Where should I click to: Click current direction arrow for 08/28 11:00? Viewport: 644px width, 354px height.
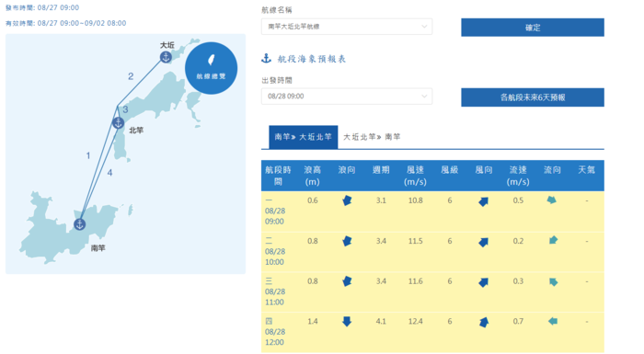pos(553,281)
